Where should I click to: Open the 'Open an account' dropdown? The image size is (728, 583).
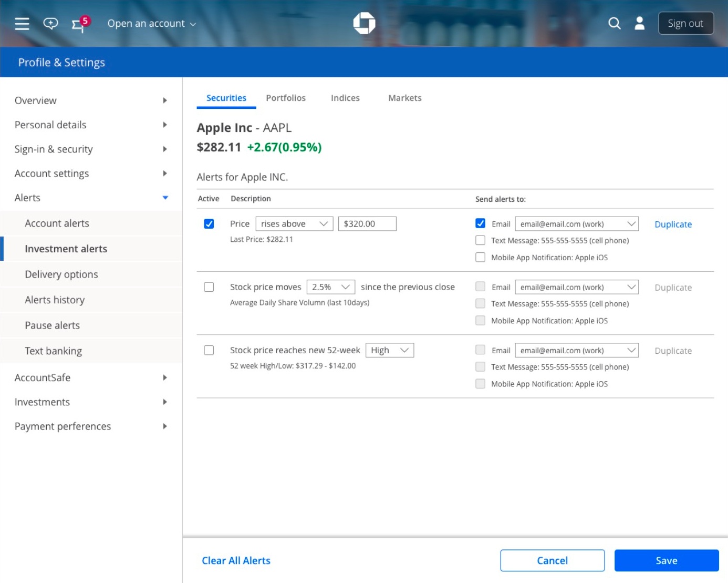pyautogui.click(x=152, y=24)
